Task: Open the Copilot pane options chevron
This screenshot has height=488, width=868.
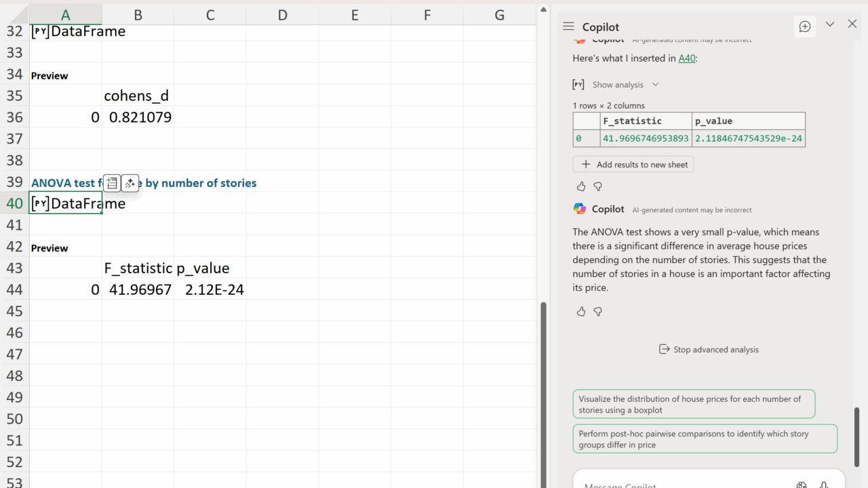Action: (x=829, y=24)
